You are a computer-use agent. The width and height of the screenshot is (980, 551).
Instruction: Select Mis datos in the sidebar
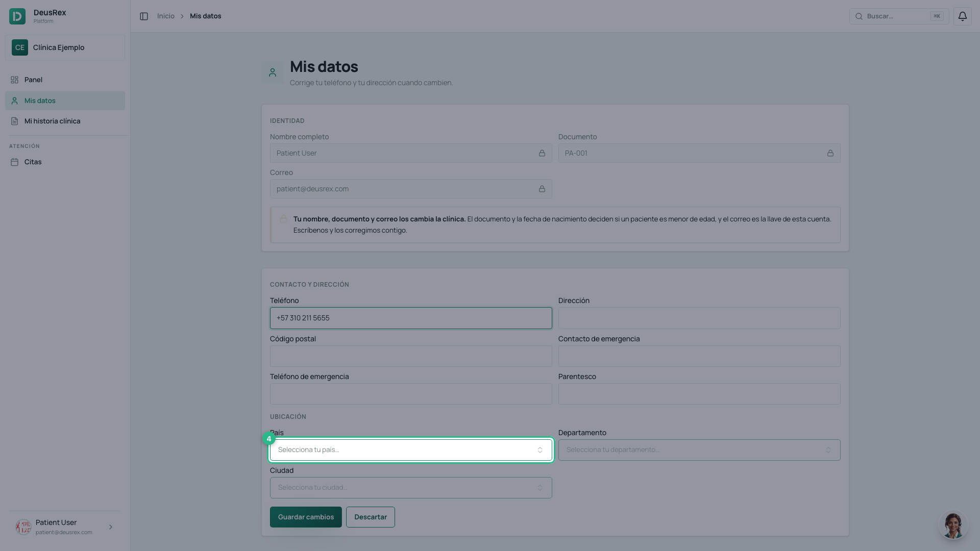65,101
